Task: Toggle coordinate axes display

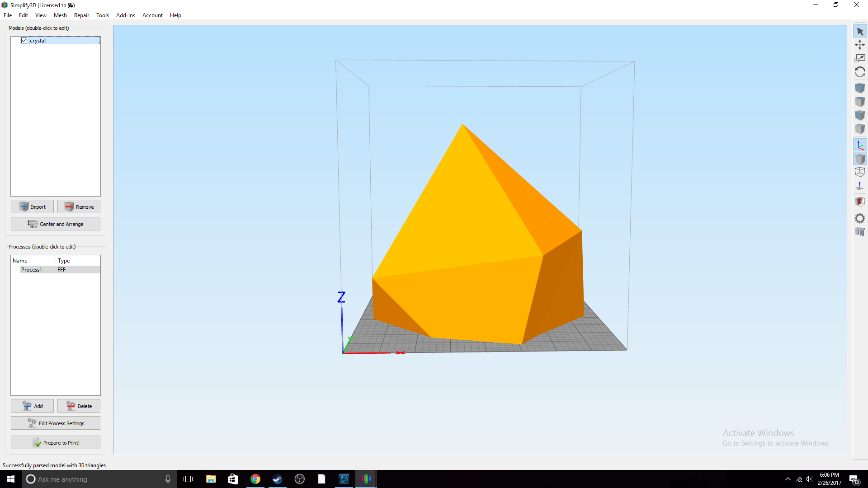Action: click(860, 145)
